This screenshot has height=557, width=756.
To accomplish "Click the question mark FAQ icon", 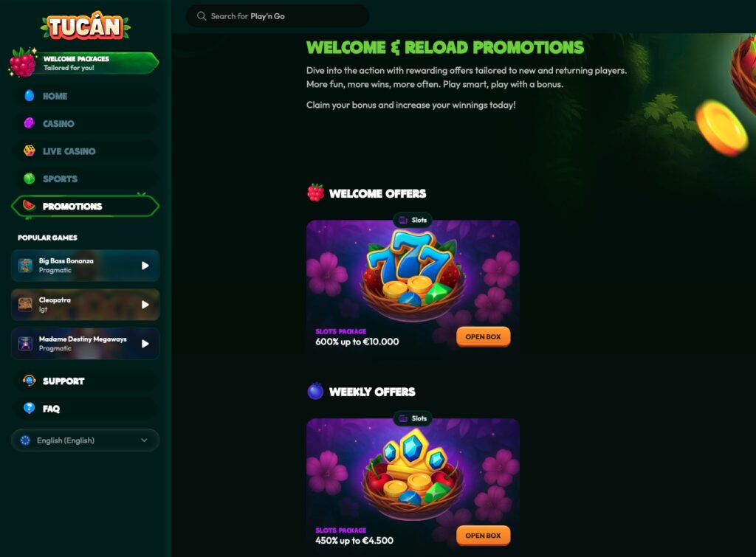I will coord(30,408).
